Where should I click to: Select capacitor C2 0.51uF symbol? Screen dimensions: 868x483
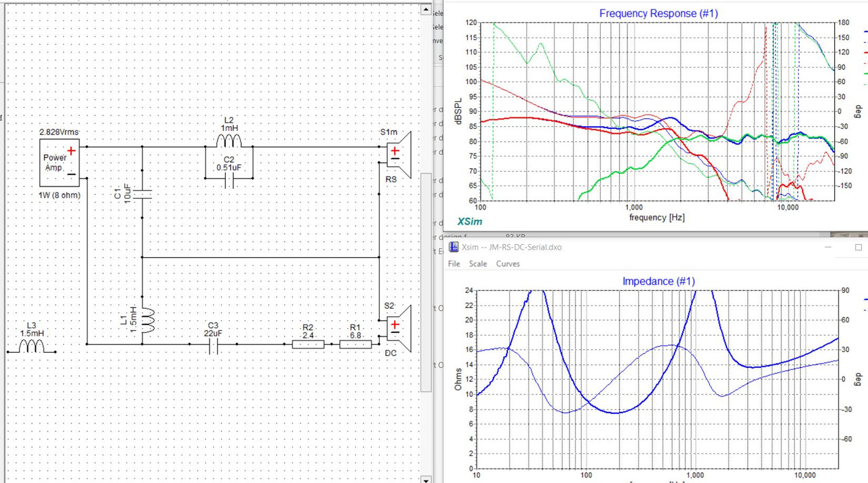pyautogui.click(x=229, y=180)
